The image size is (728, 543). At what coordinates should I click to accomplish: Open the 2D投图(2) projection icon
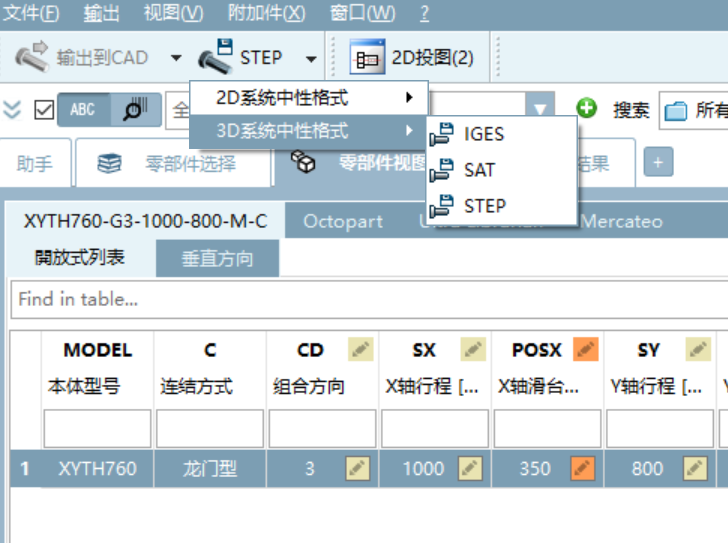tap(367, 57)
